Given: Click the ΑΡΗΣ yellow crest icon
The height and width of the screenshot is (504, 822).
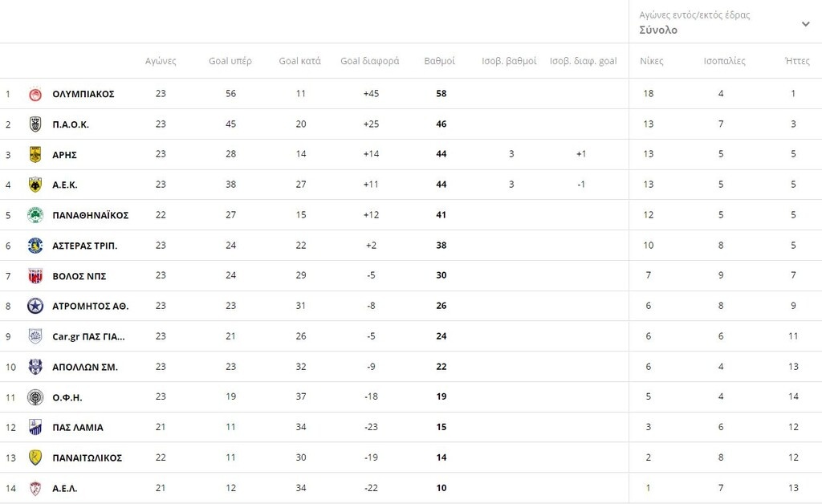Looking at the screenshot, I should 35,155.
